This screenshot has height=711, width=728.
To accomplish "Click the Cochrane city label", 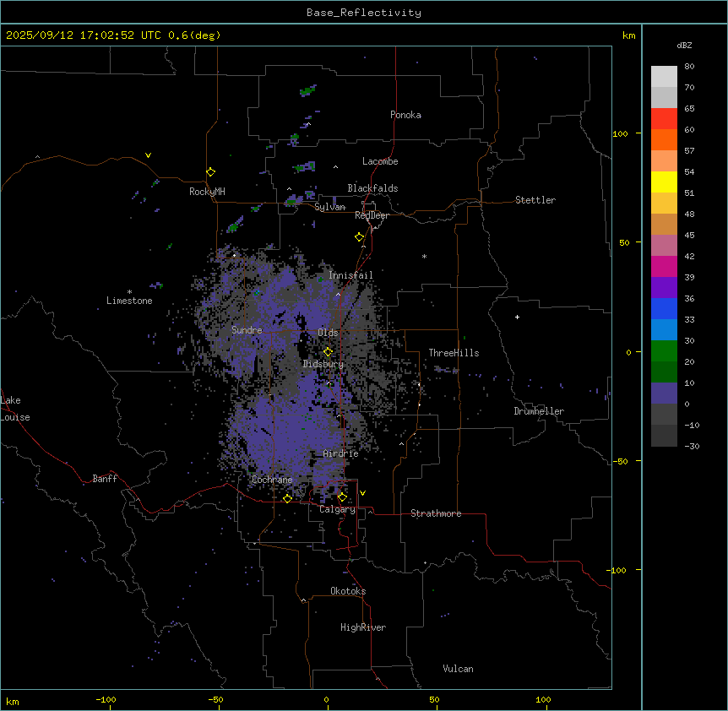I will click(272, 480).
